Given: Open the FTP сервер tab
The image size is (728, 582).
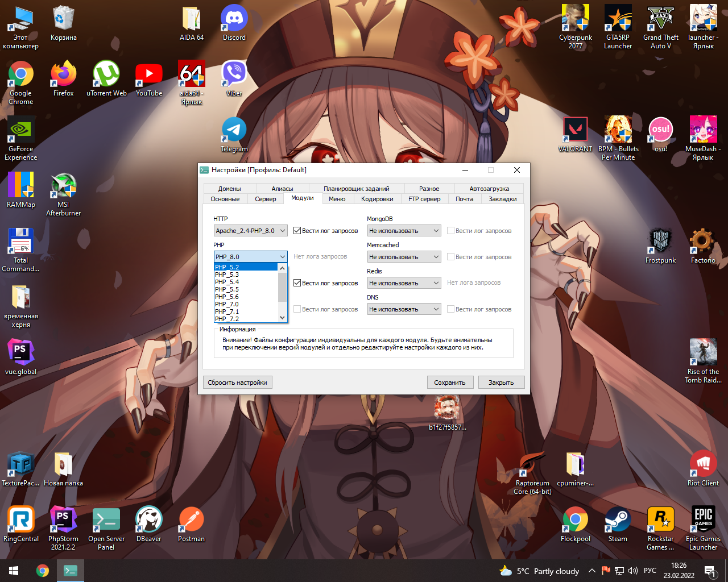Looking at the screenshot, I should [424, 199].
